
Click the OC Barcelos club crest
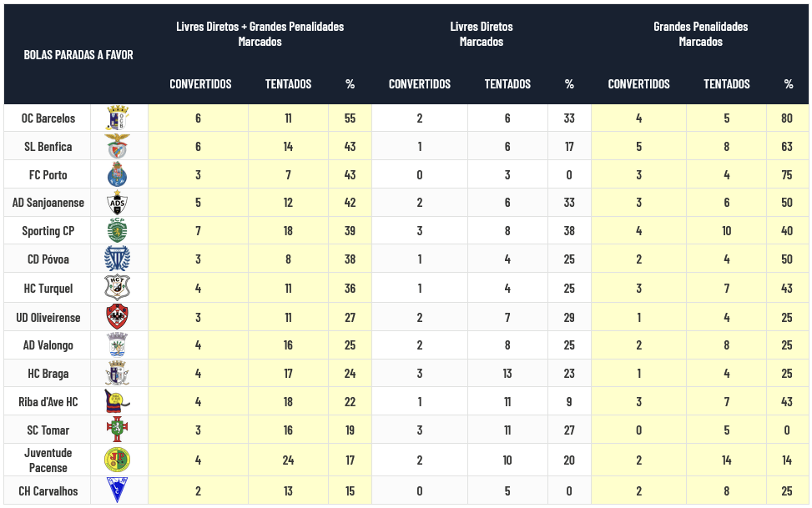click(x=117, y=118)
